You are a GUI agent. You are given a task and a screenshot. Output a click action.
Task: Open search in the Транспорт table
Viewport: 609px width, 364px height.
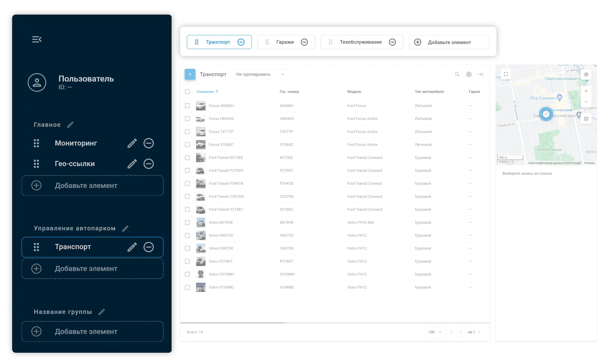[x=457, y=74]
